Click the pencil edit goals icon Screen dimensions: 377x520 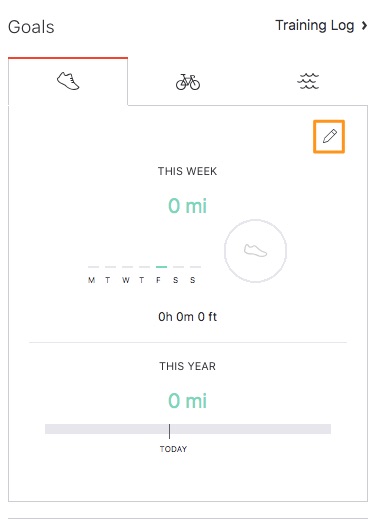[x=329, y=137]
